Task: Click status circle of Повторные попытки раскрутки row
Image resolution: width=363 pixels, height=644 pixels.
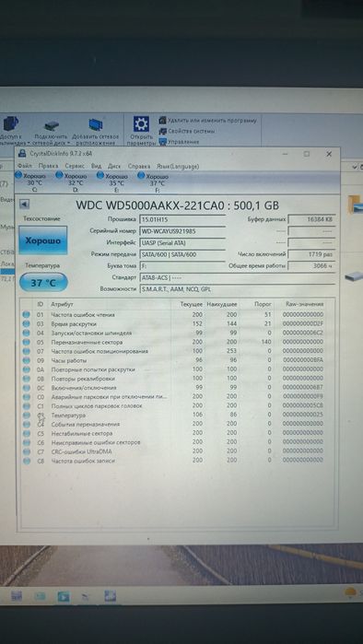Action: pyautogui.click(x=27, y=369)
